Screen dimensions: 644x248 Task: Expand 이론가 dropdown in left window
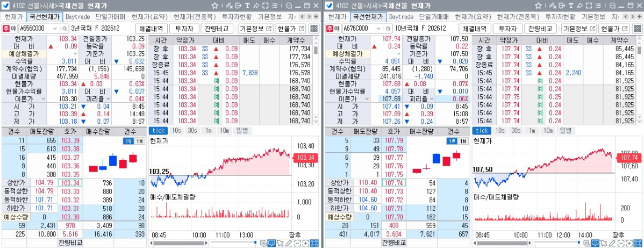click(x=43, y=98)
